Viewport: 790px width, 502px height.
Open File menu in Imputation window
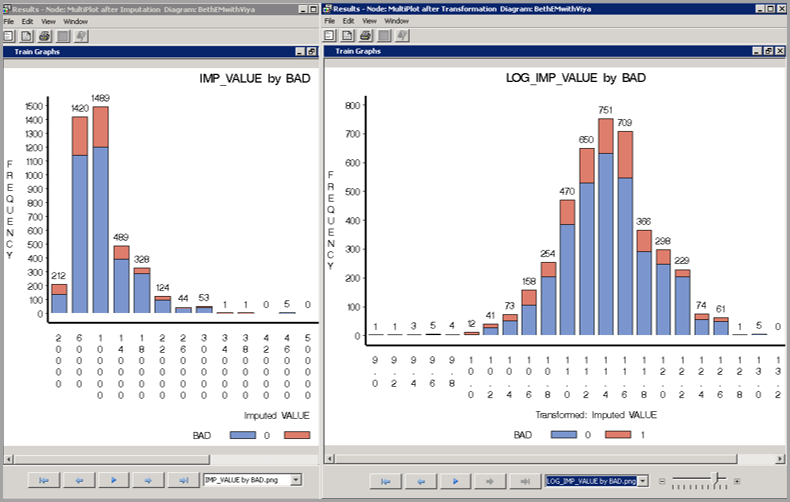[9, 22]
